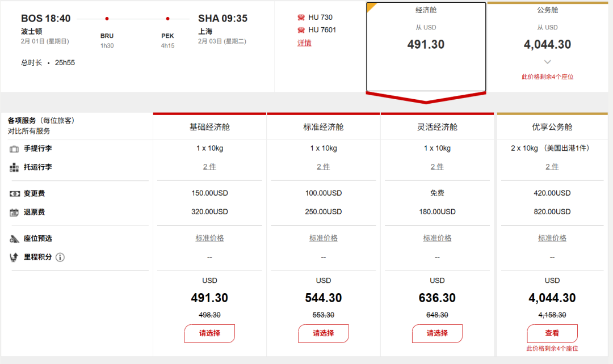Open 标准价格 seat link under 优享公务舱
This screenshot has width=613, height=364.
pyautogui.click(x=552, y=238)
